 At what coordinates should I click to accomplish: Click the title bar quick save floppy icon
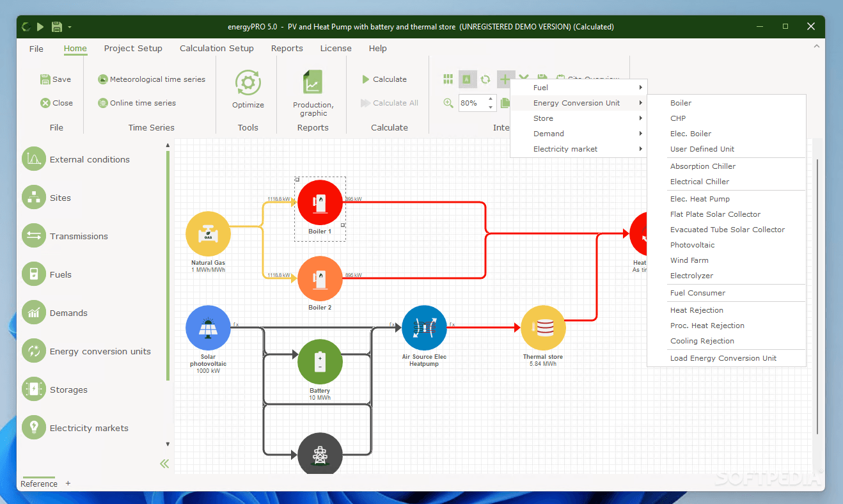point(56,27)
